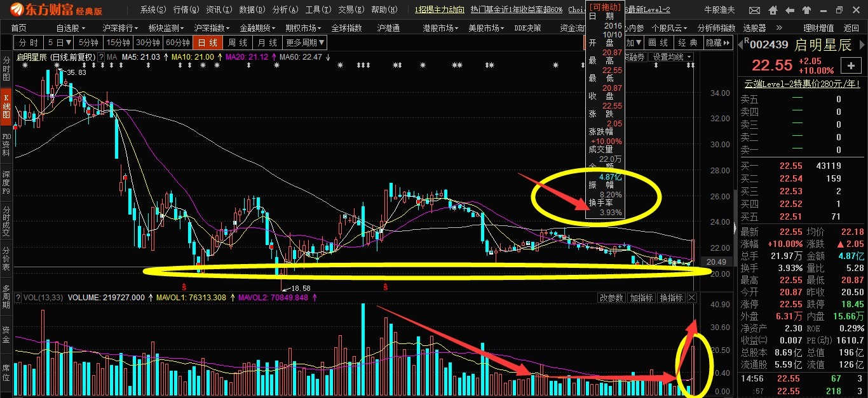868x398 pixels.
Task: Open the F10资料 side tab
Action: pyautogui.click(x=6, y=145)
